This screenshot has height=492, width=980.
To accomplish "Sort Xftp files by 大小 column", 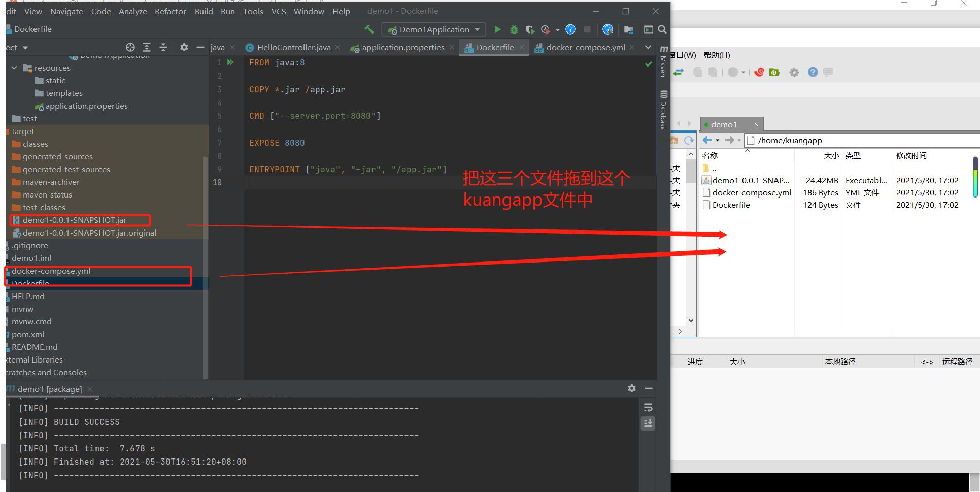I will click(831, 155).
